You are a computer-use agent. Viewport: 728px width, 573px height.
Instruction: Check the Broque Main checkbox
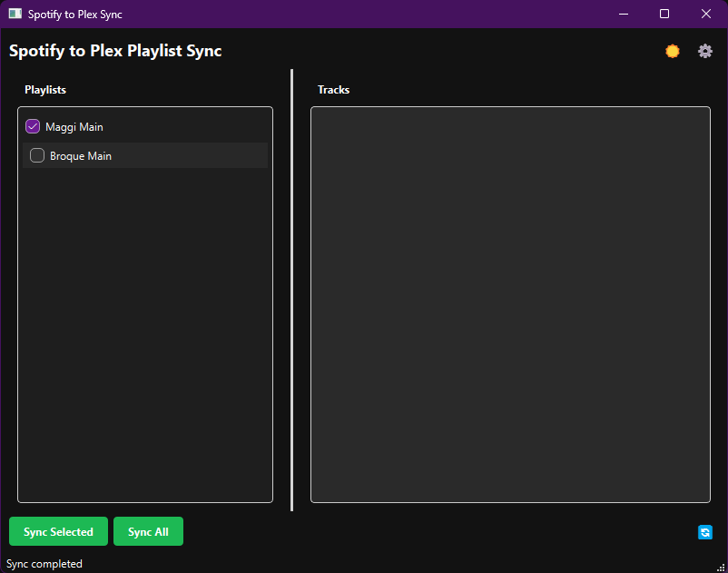point(37,155)
